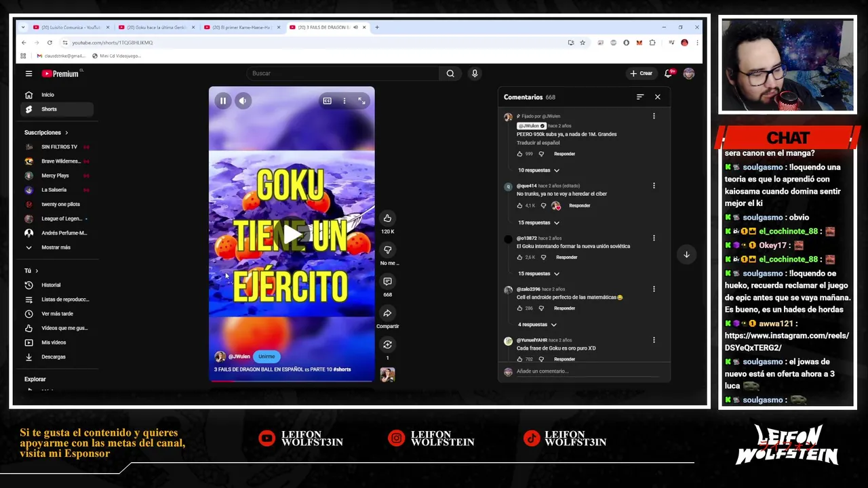Screen dimensions: 868x488
Task: Share the Short via Compartir
Action: tap(387, 313)
